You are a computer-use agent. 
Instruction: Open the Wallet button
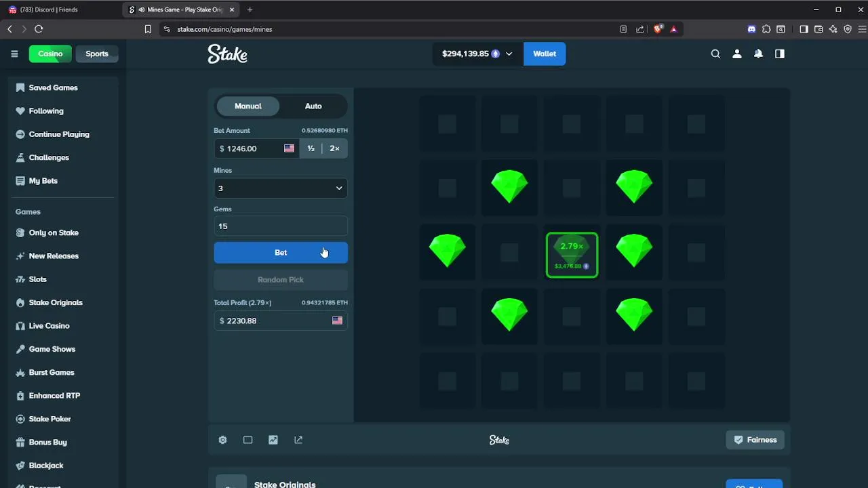(545, 54)
